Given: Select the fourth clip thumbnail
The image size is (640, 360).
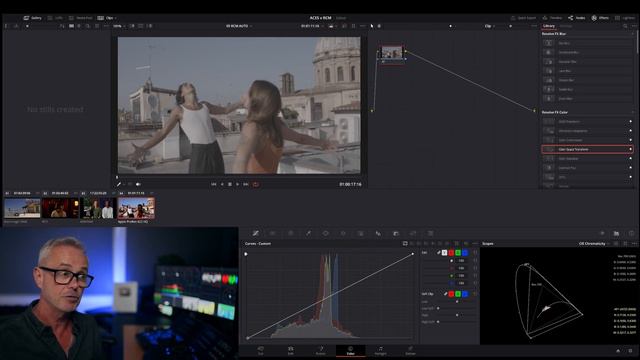Looking at the screenshot, I should (136, 208).
